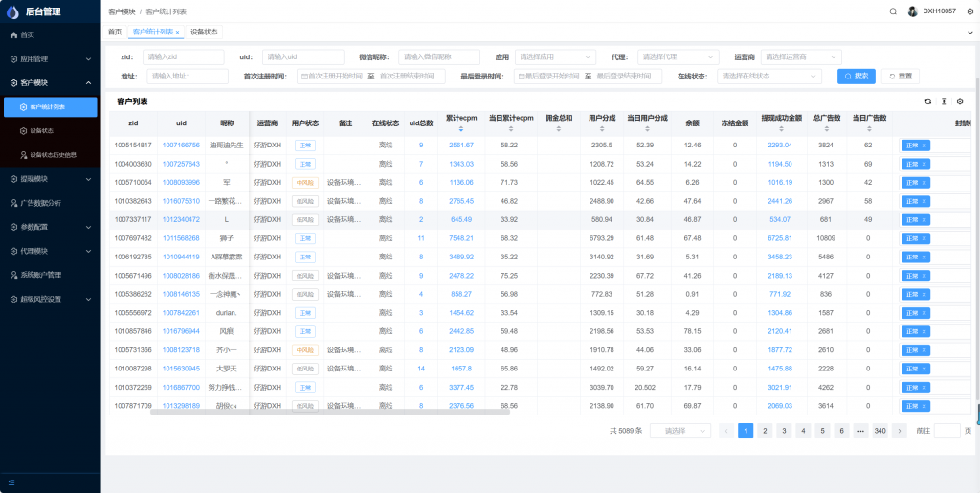Toggle sort on 用户分成 column
The width and height of the screenshot is (980, 493).
(x=602, y=129)
